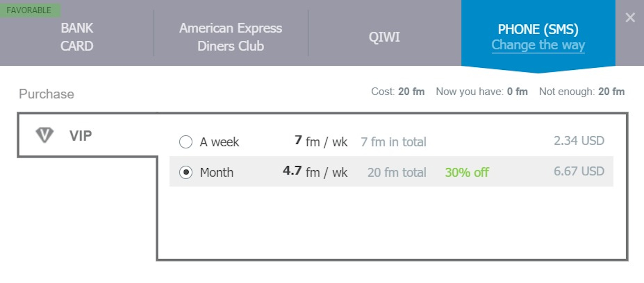Choose the QIWI payment tab
Image resolution: width=644 pixels, height=283 pixels.
[x=384, y=37]
